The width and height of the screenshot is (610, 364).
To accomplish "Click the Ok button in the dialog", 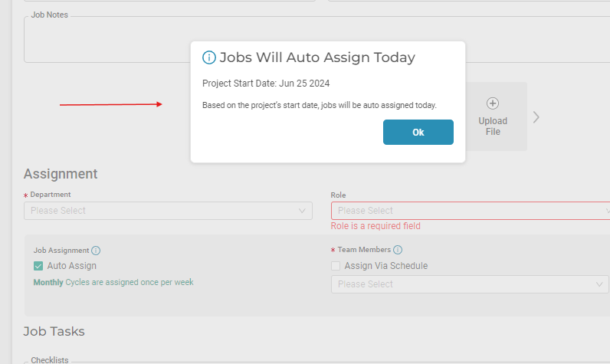I will tap(418, 133).
